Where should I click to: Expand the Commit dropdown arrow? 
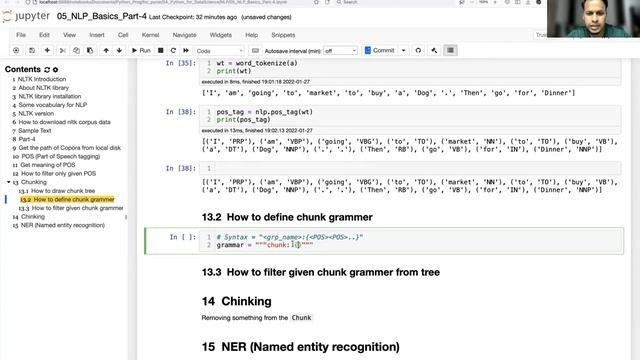click(x=404, y=51)
